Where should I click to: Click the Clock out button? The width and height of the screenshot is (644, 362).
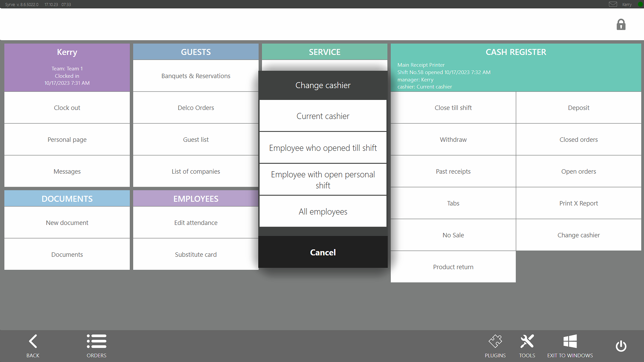(x=67, y=108)
